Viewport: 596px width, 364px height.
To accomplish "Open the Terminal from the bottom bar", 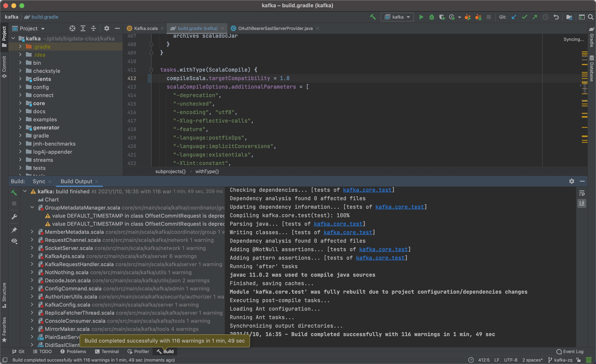I will click(110, 351).
